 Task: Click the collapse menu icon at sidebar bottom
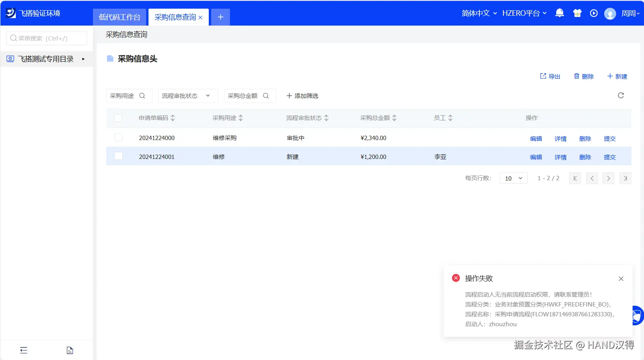(x=24, y=350)
